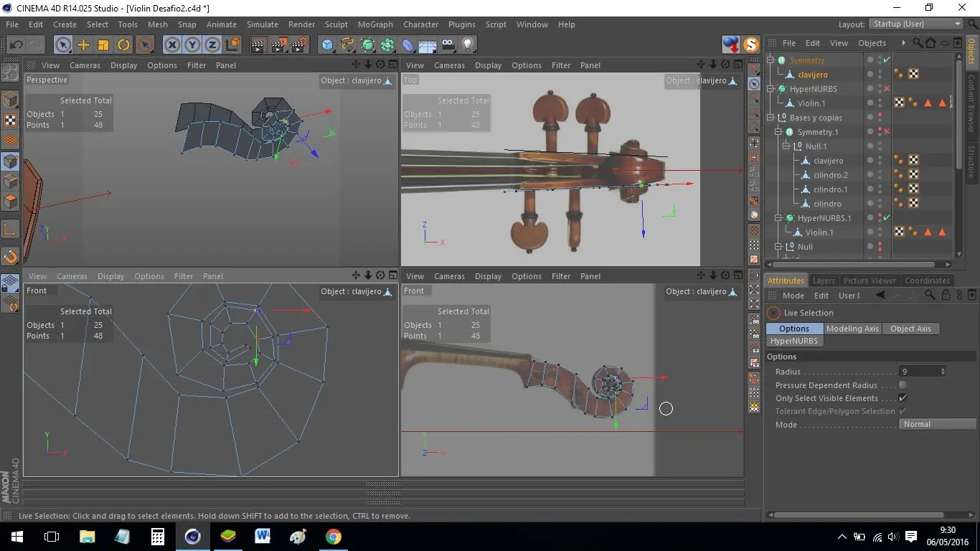Open Microsoft Word on the Windows taskbar

pos(263,537)
